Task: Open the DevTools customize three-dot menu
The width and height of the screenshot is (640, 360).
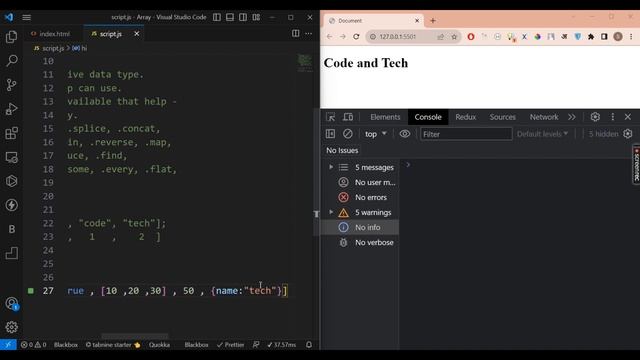Action: point(612,117)
